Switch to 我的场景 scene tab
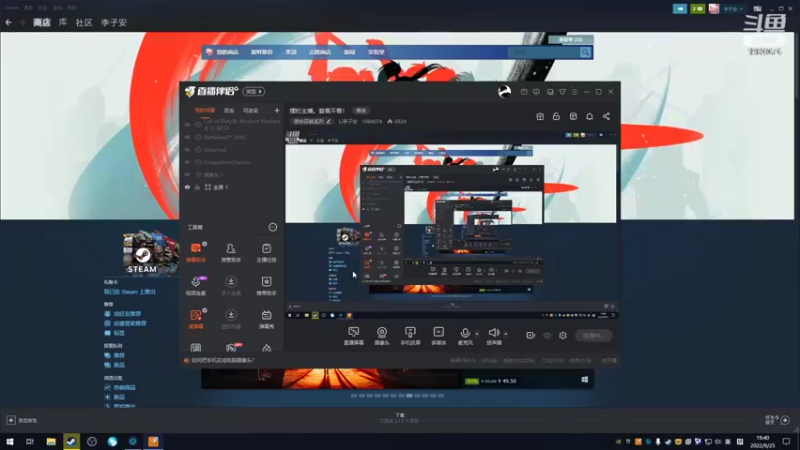Image resolution: width=800 pixels, height=450 pixels. (x=205, y=110)
